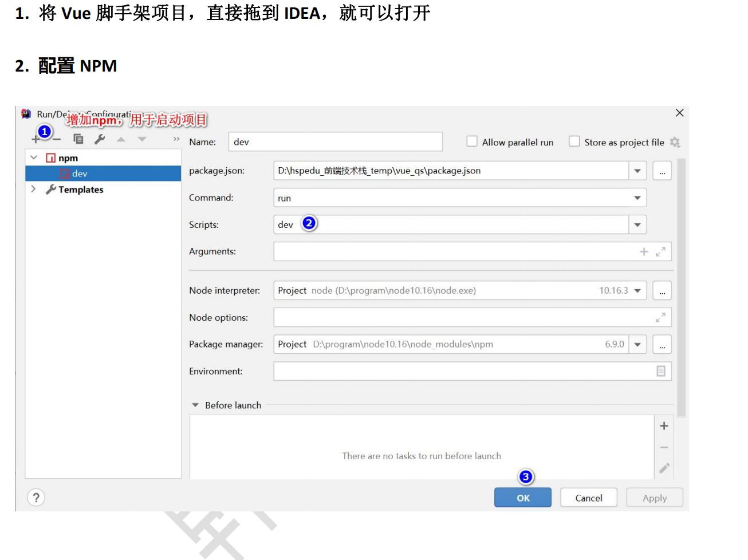Open the Node interpreter dropdown
748x560 pixels.
click(x=637, y=290)
